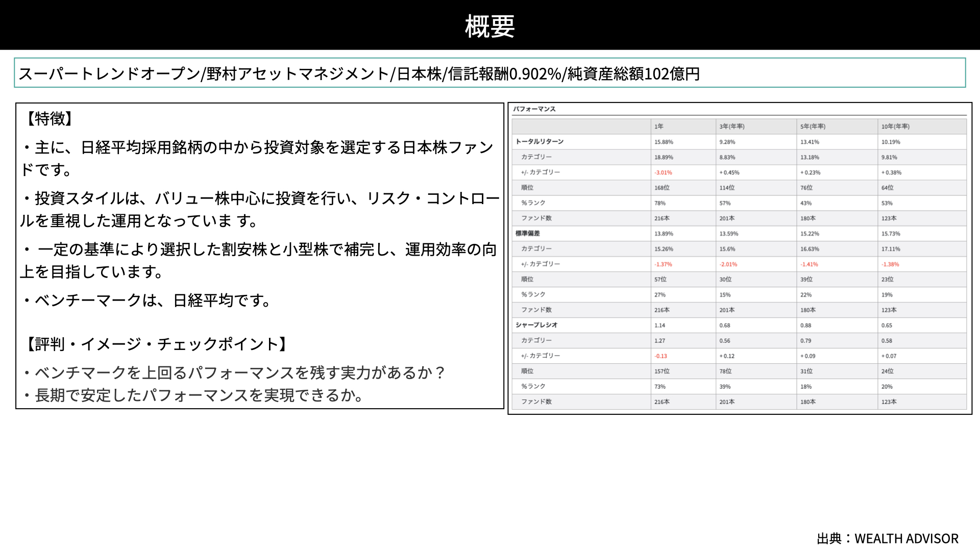Click the line ベンチーマークは、日経平均です。

click(x=147, y=300)
